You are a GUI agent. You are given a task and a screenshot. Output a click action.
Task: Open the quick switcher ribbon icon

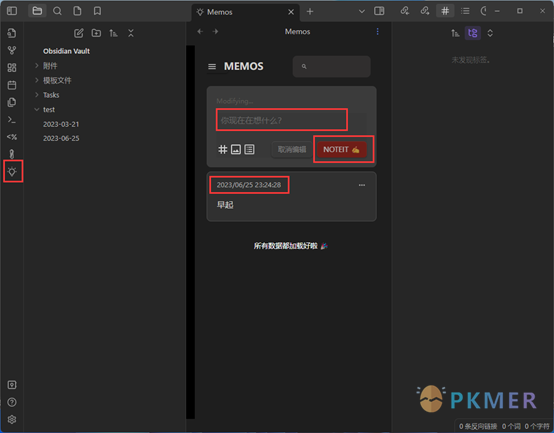click(12, 33)
